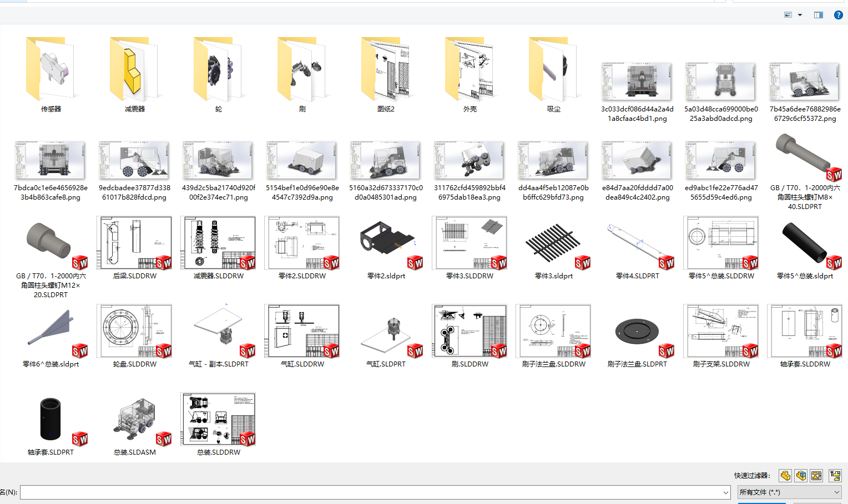Open the view options dropdown arrow
Image resolution: width=848 pixels, height=504 pixels.
(x=800, y=15)
